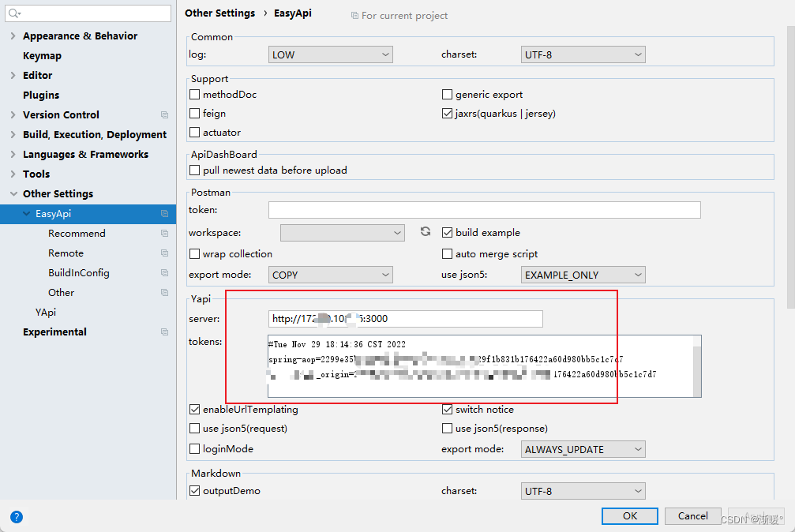The image size is (795, 532).
Task: Uncheck enableUrlTemplating checkbox
Action: coord(194,410)
